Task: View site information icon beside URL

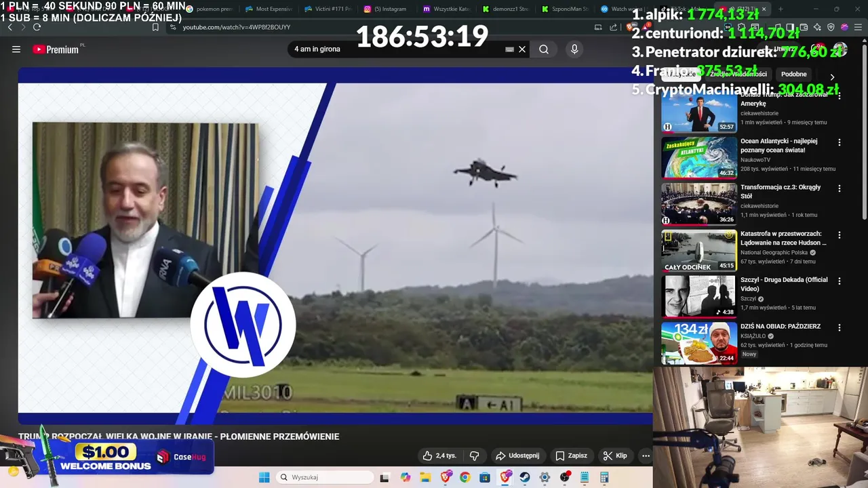Action: click(x=173, y=27)
